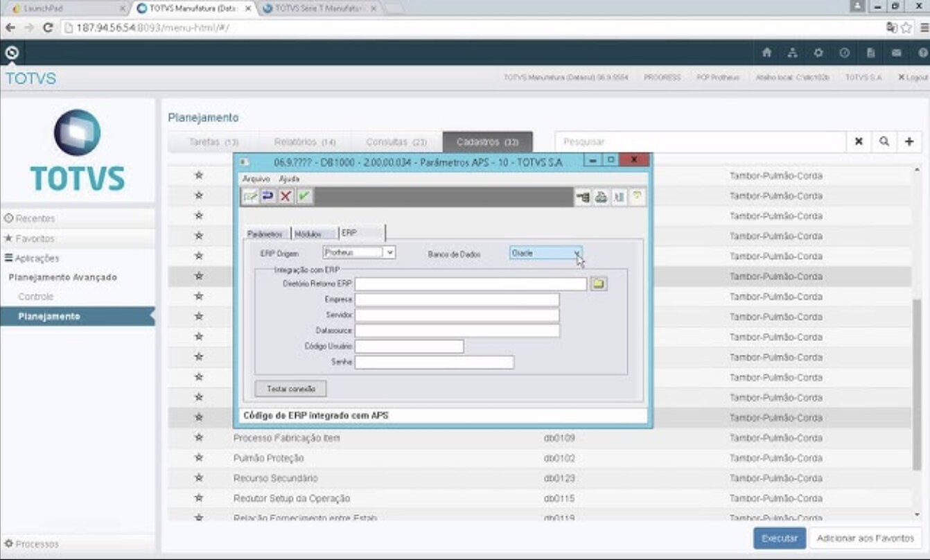Click the magnifier search icon beside Pesquisar
The height and width of the screenshot is (560, 930).
[x=884, y=141]
